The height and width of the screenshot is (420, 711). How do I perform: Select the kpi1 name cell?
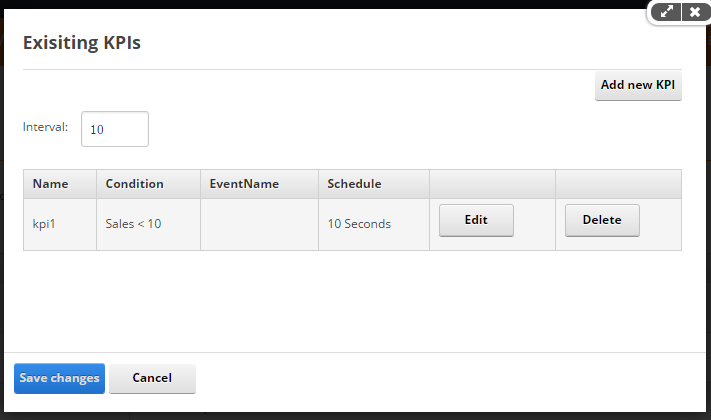point(60,224)
